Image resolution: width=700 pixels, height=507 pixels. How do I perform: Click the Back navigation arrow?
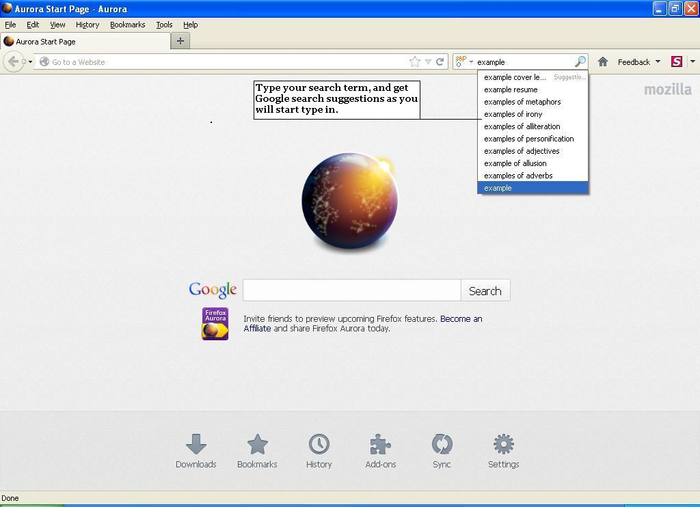[x=13, y=62]
